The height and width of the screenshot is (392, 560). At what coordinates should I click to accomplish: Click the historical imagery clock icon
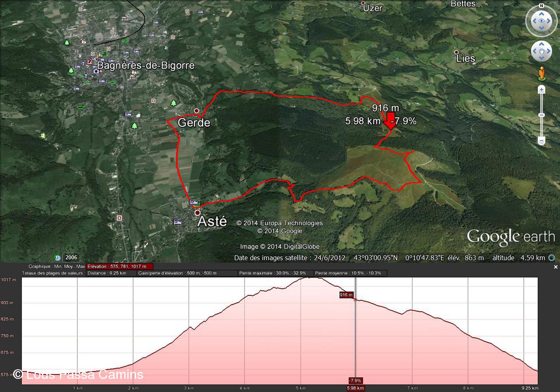click(x=57, y=257)
